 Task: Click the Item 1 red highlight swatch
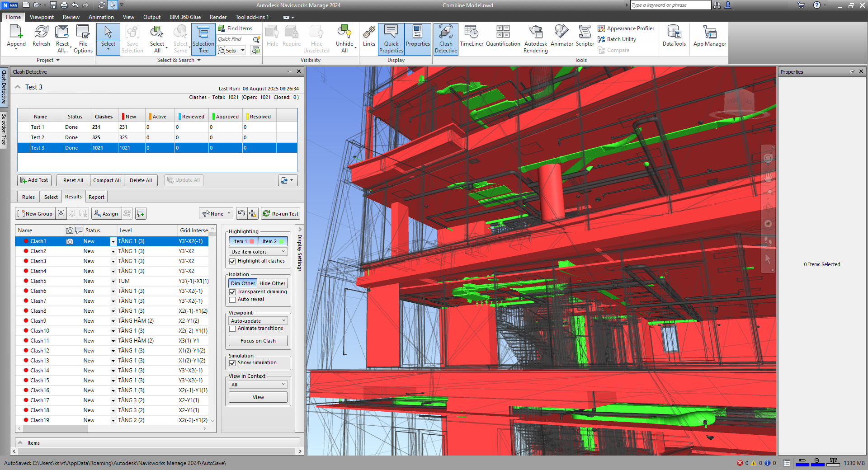[x=252, y=241]
